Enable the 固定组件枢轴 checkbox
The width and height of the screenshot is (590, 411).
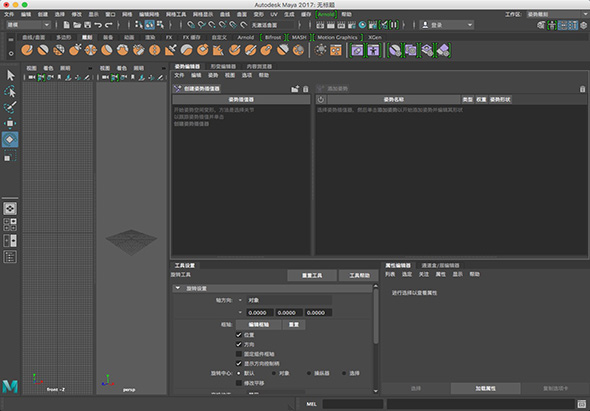click(239, 354)
